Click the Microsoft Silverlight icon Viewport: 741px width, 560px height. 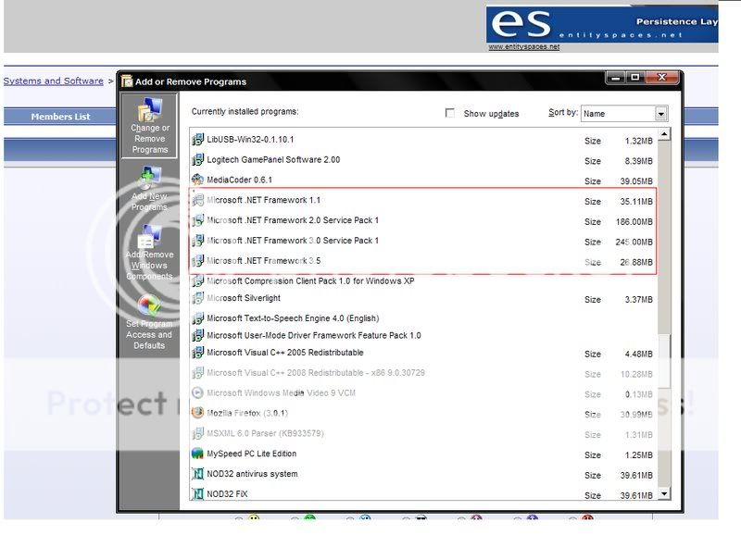(x=197, y=299)
